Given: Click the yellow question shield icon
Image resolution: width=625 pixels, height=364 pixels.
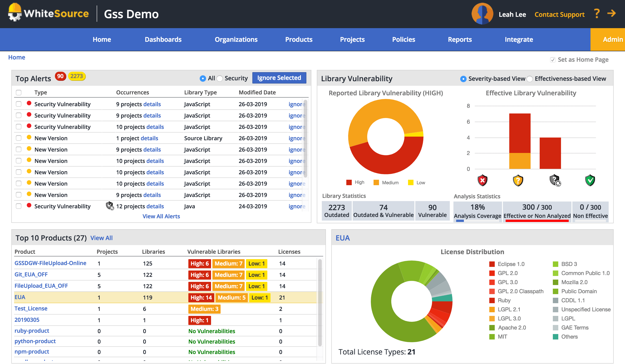Looking at the screenshot, I should click(518, 180).
